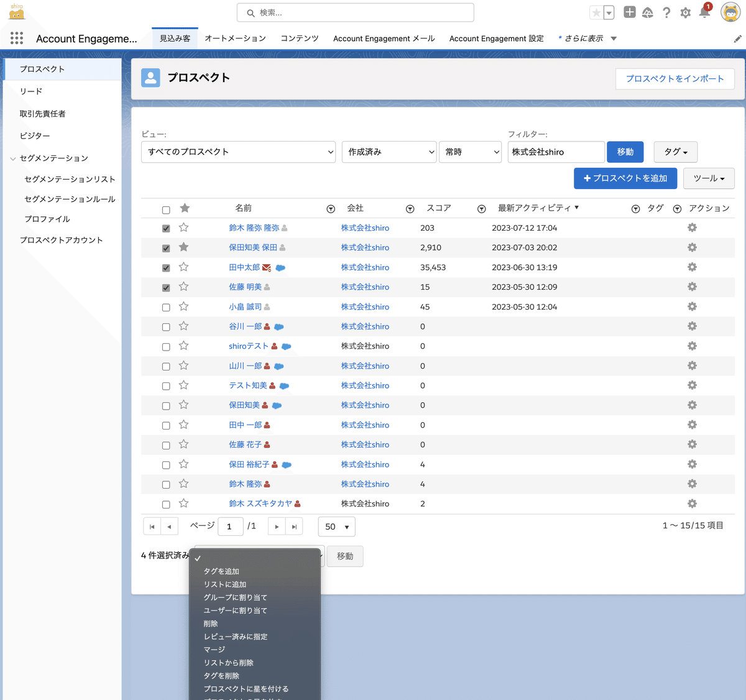This screenshot has height=700, width=746.
Task: Open the notifications bell
Action: click(704, 12)
